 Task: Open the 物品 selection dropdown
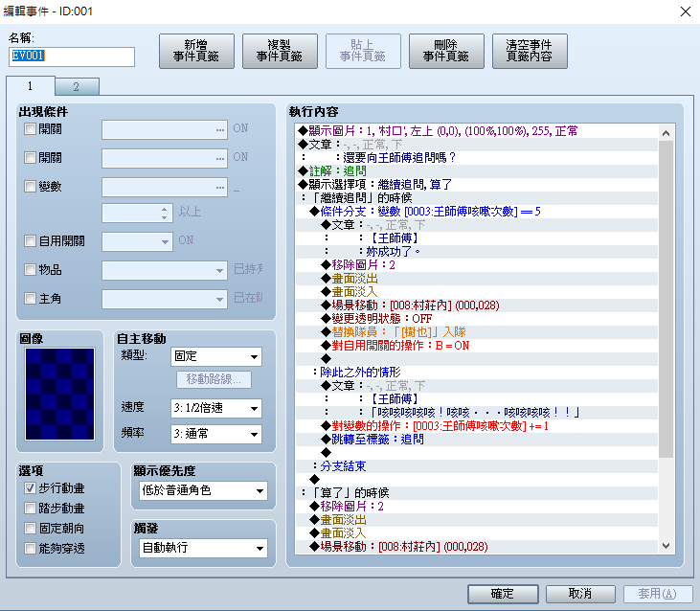coord(165,270)
